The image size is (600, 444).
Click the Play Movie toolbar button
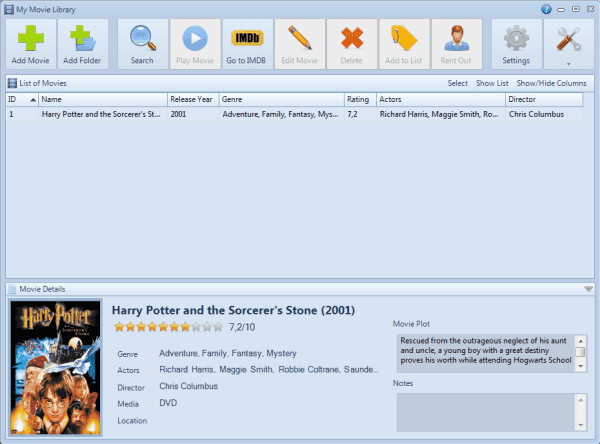click(x=195, y=44)
